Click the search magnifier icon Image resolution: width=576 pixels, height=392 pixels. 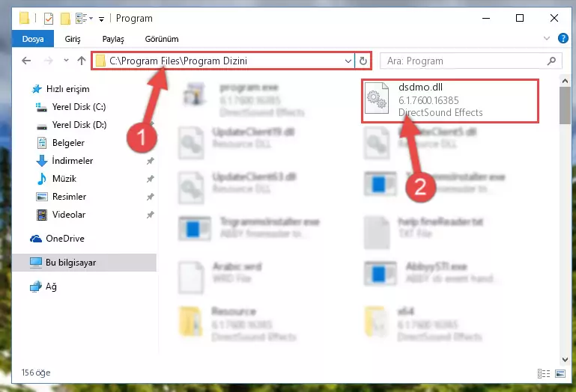tap(551, 61)
